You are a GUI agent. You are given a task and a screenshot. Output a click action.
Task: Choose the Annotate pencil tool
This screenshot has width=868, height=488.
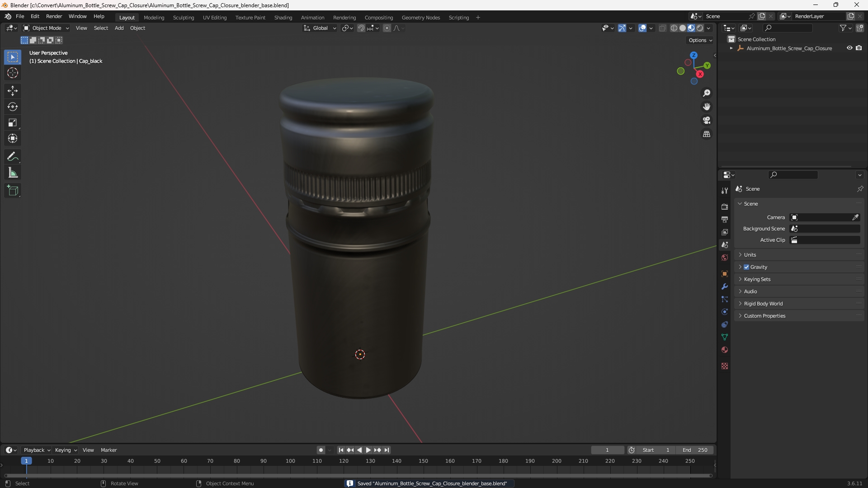(x=13, y=157)
